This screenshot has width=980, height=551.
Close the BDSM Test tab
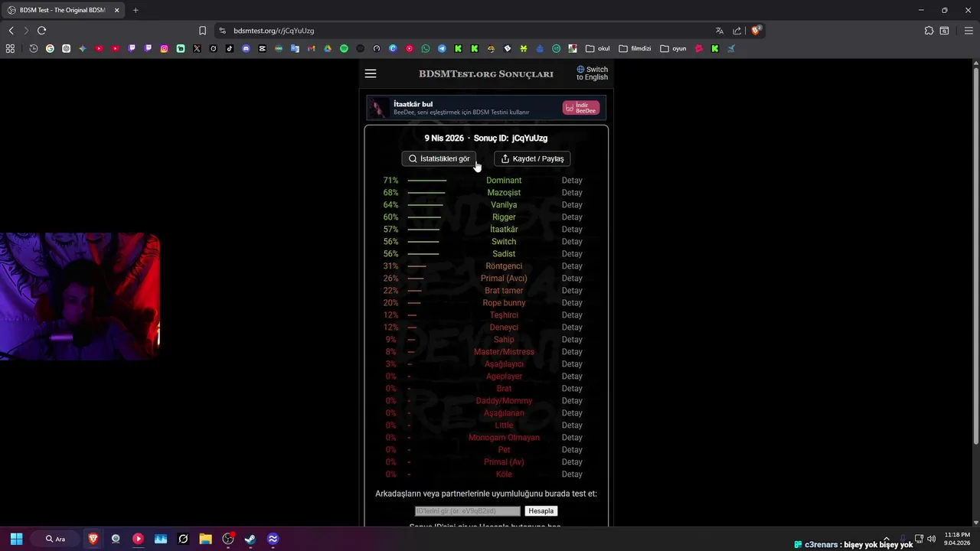[116, 10]
